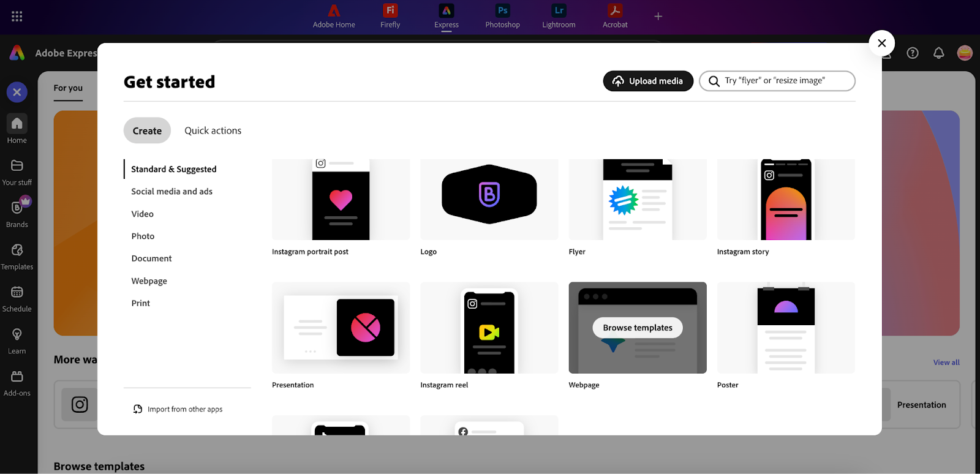980x474 pixels.
Task: Choose the Instagram story thumbnail
Action: point(786,200)
